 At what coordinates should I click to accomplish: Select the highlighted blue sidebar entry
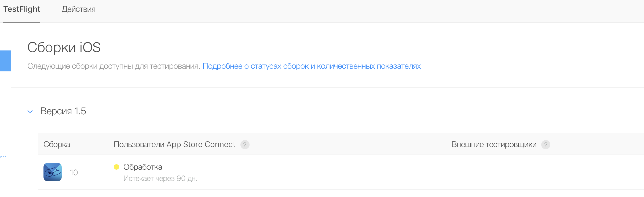[5, 61]
